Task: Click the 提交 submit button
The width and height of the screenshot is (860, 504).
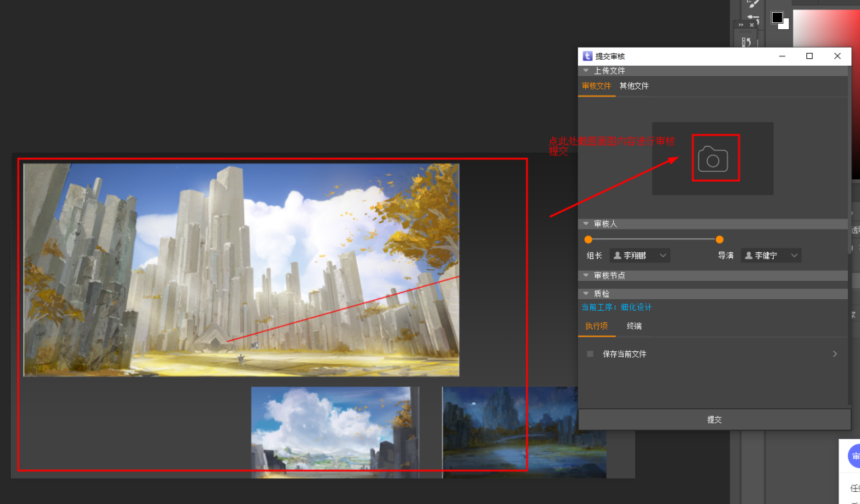Action: point(714,420)
